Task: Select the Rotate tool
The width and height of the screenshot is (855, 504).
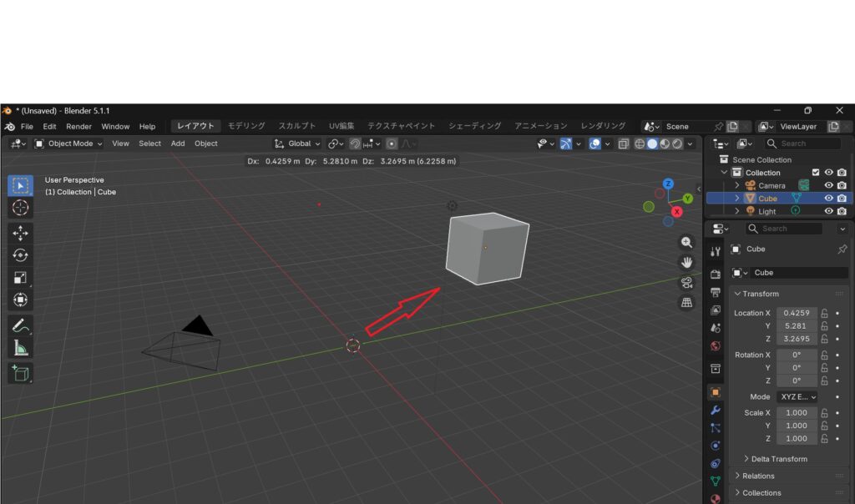Action: [21, 255]
